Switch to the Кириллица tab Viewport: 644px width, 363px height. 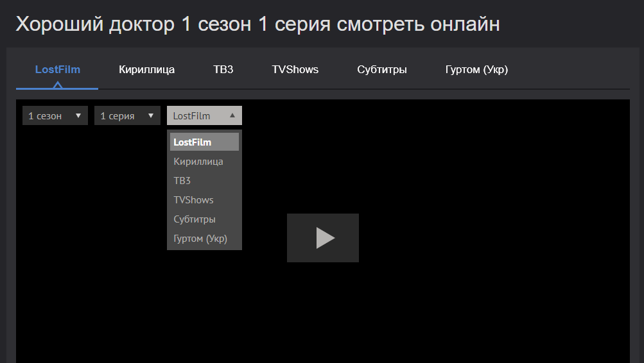(x=146, y=70)
